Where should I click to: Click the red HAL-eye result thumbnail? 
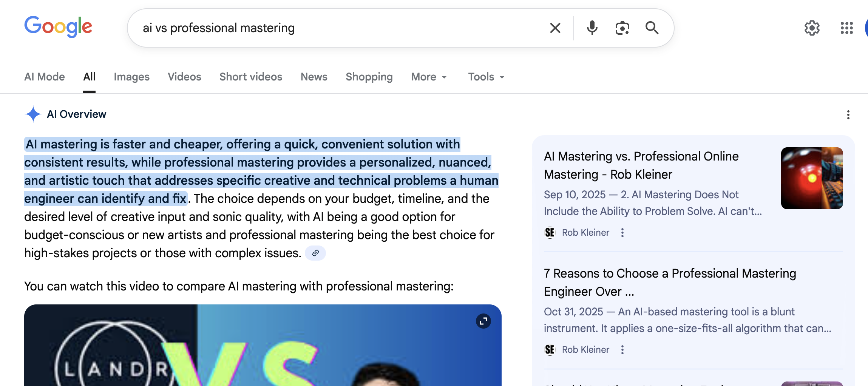(812, 178)
